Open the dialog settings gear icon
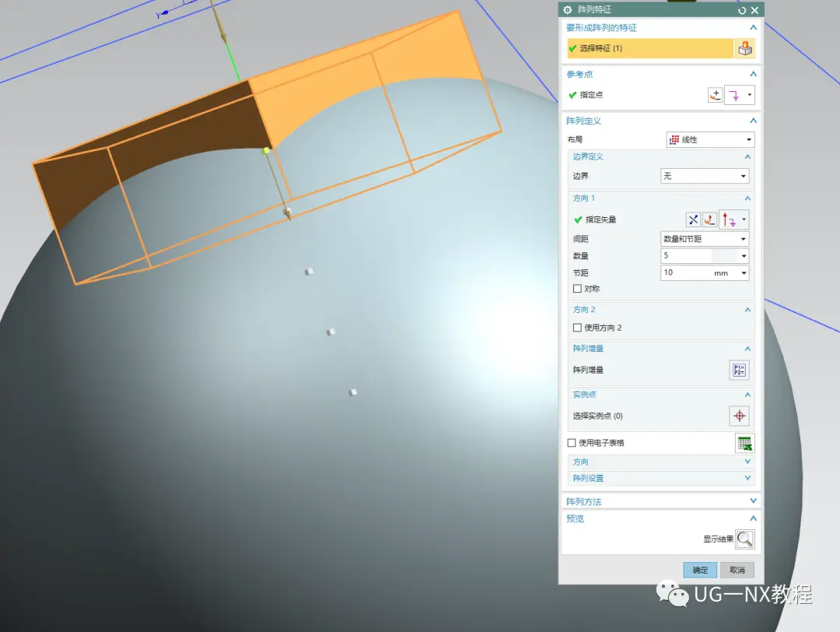The height and width of the screenshot is (632, 840). pos(568,9)
